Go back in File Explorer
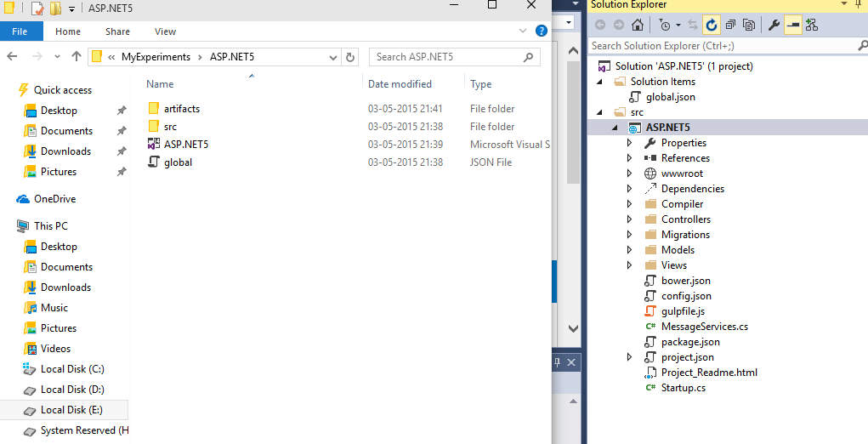The width and height of the screenshot is (868, 444). click(12, 56)
